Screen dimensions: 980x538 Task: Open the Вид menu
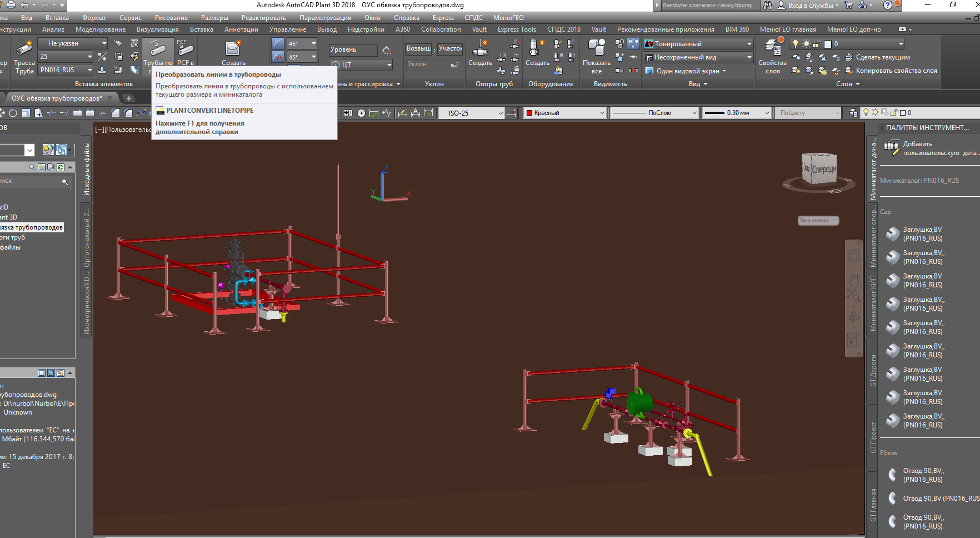27,18
